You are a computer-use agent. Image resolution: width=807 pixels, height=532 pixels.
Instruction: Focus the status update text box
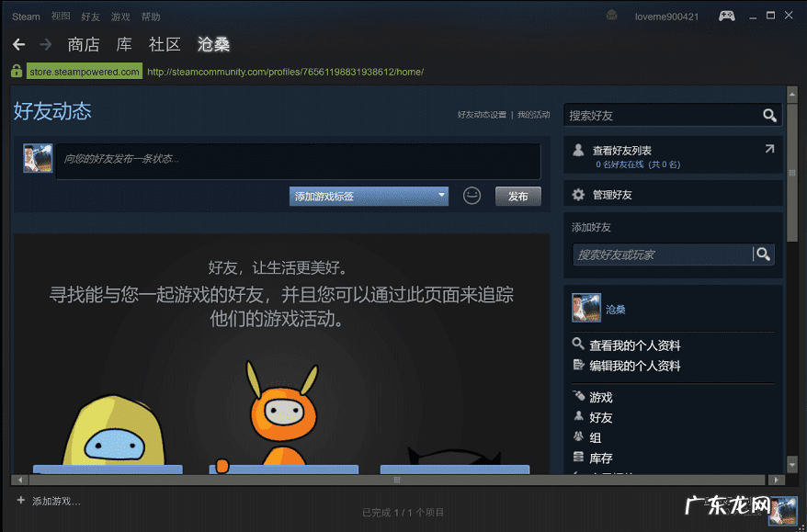[x=299, y=161]
